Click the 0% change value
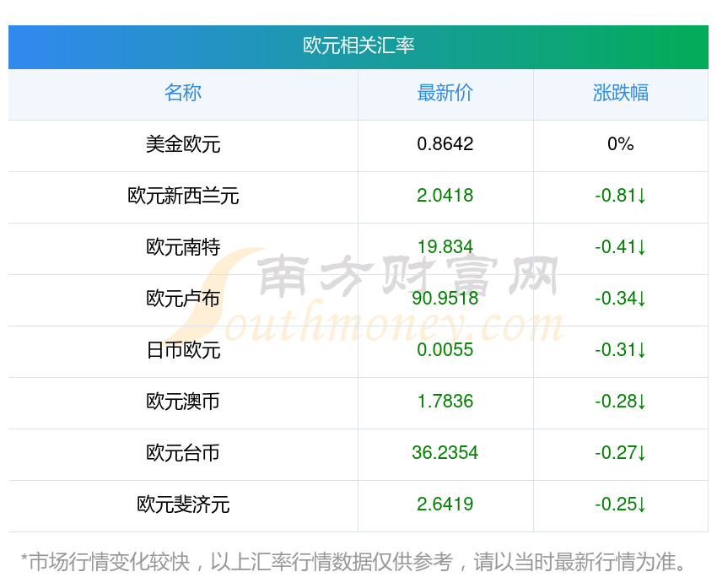Image resolution: width=717 pixels, height=588 pixels. point(620,144)
